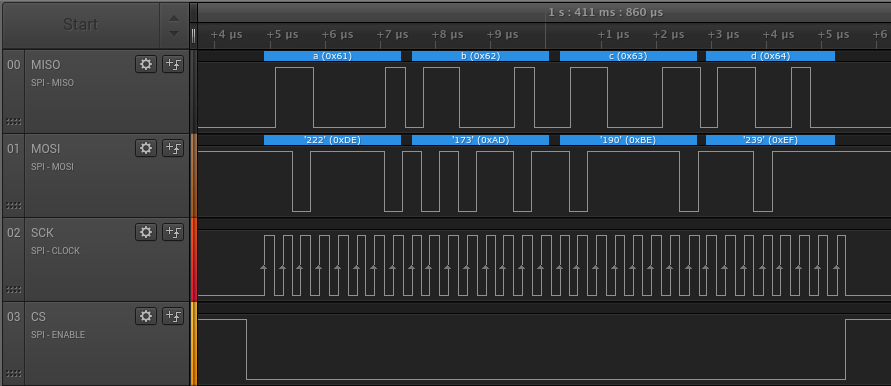This screenshot has height=386, width=891.
Task: Grab the SCK channel drag handle dots
Action: pyautogui.click(x=14, y=290)
